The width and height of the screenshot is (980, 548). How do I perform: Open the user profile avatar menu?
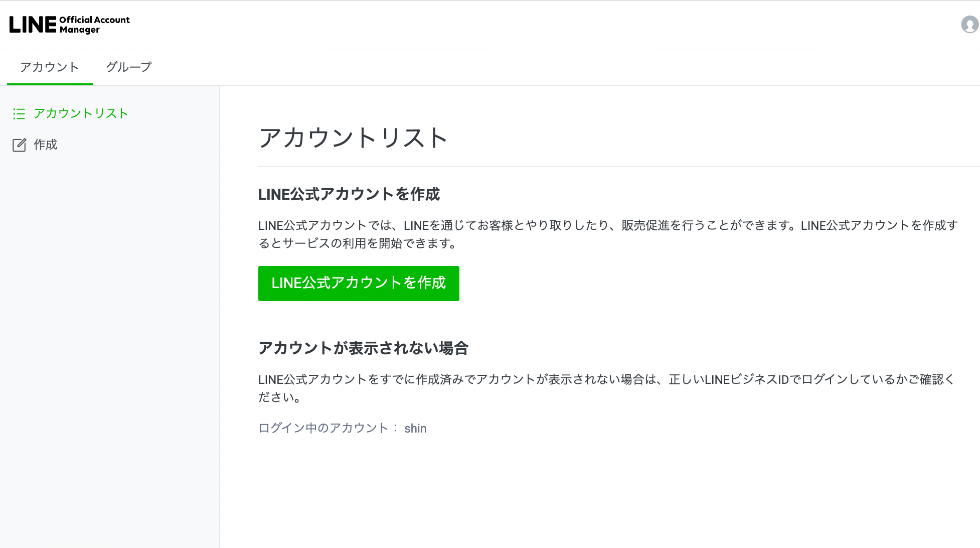coord(969,24)
